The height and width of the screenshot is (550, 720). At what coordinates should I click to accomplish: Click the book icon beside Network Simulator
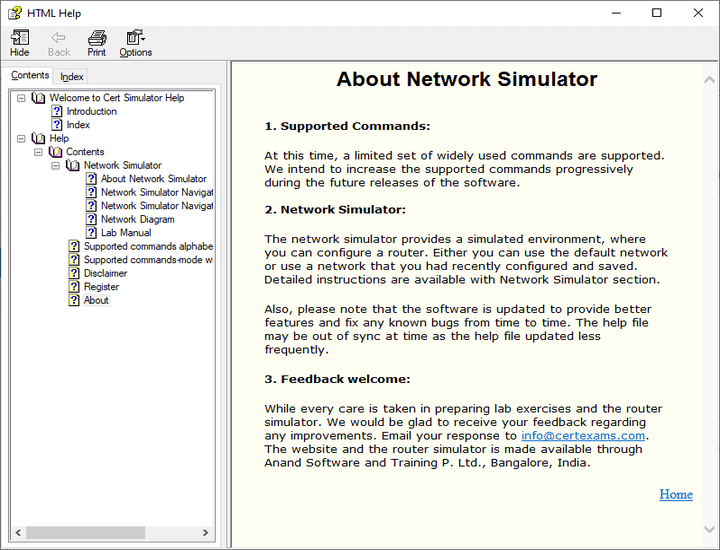[x=73, y=165]
